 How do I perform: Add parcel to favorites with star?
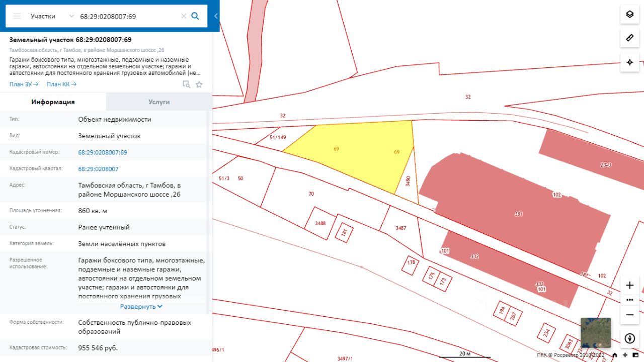pyautogui.click(x=199, y=84)
